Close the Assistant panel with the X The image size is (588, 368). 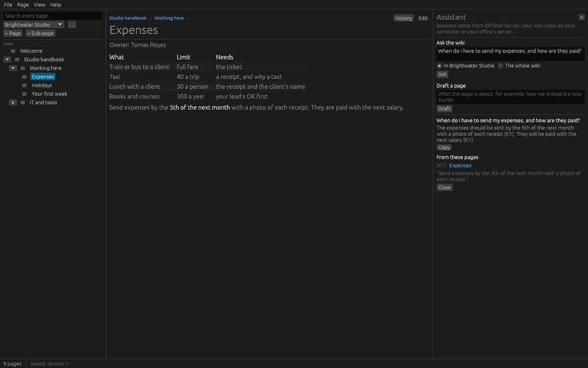click(582, 17)
